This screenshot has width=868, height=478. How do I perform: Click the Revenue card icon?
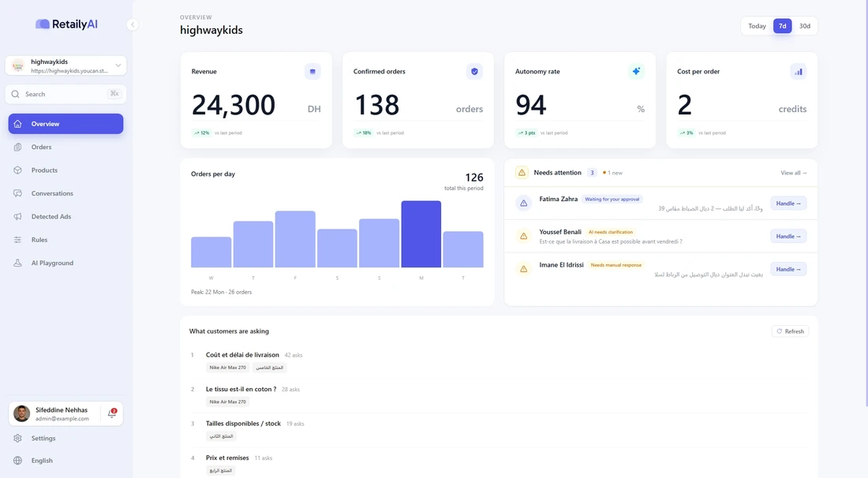312,71
